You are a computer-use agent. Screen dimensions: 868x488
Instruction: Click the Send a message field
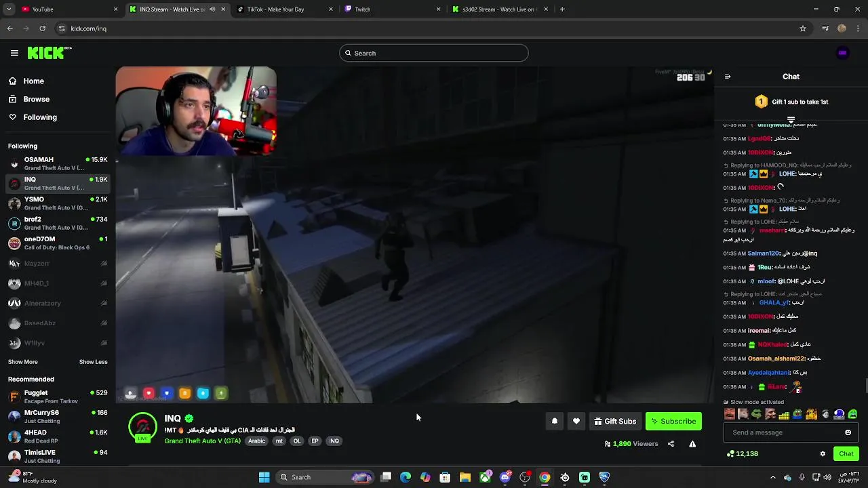click(791, 432)
